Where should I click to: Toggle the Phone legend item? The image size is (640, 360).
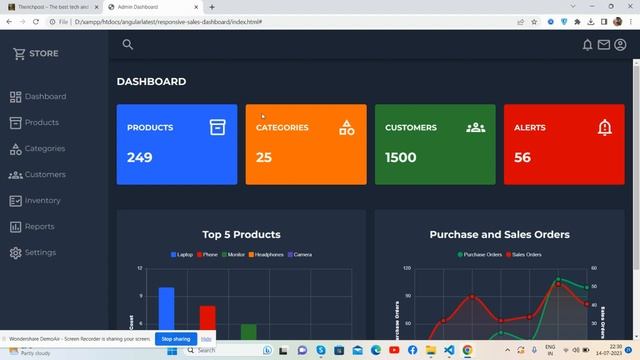pyautogui.click(x=207, y=255)
